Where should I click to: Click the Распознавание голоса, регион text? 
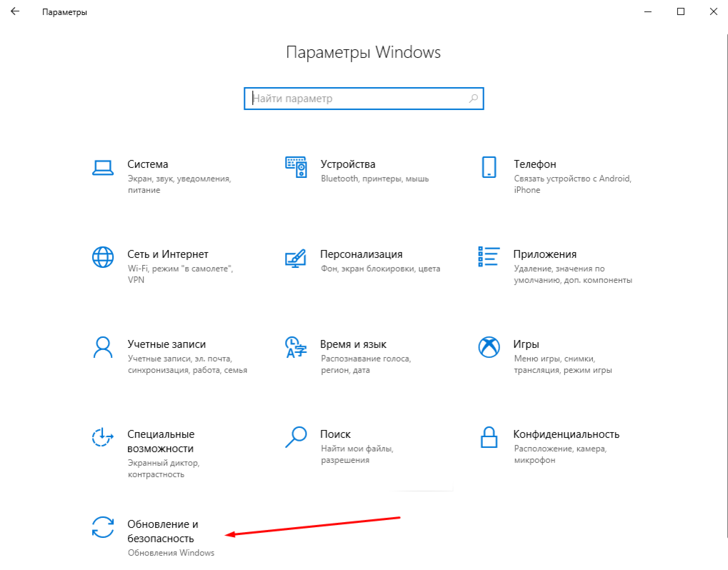click(x=366, y=364)
